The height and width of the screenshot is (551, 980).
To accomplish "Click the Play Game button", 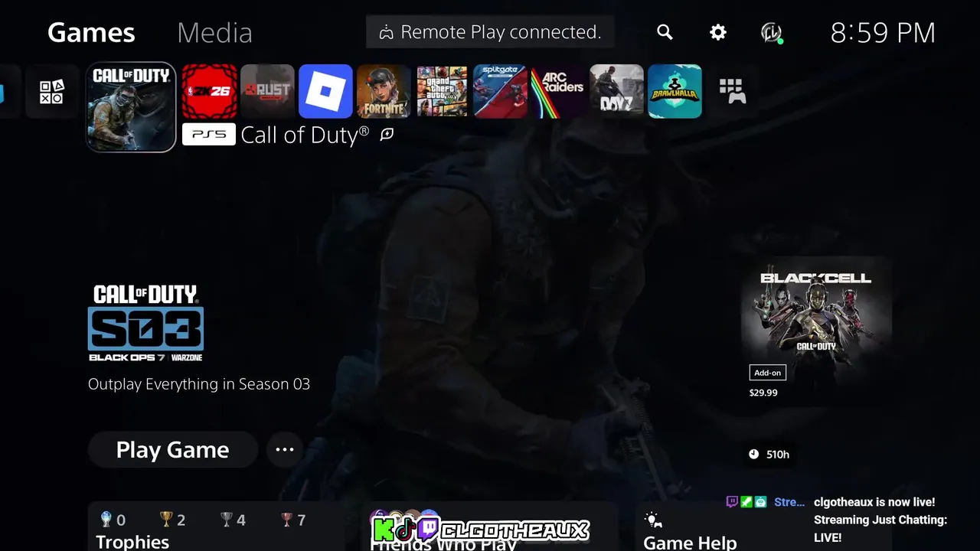I will pyautogui.click(x=172, y=449).
